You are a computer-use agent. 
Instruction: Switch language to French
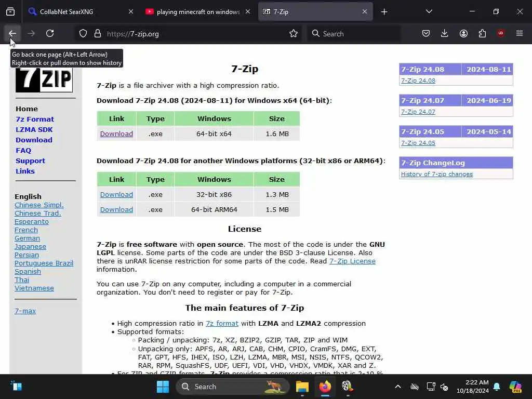(x=26, y=230)
